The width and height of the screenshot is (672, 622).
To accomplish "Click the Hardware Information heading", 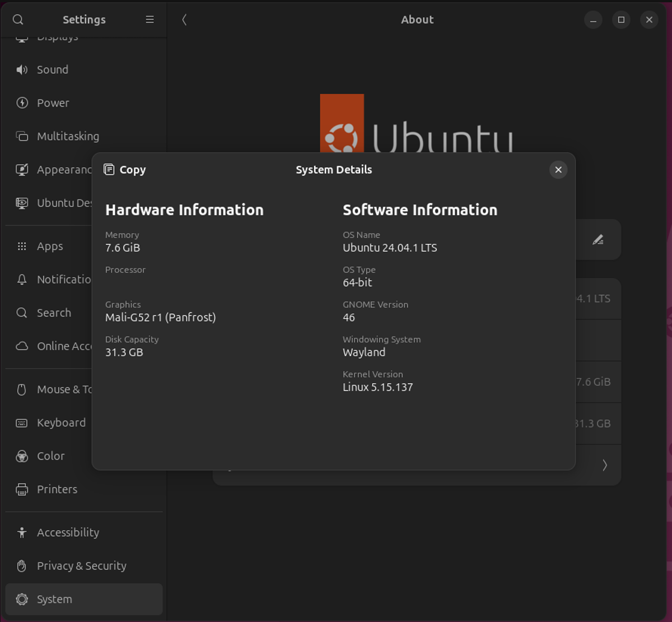I will (x=184, y=210).
